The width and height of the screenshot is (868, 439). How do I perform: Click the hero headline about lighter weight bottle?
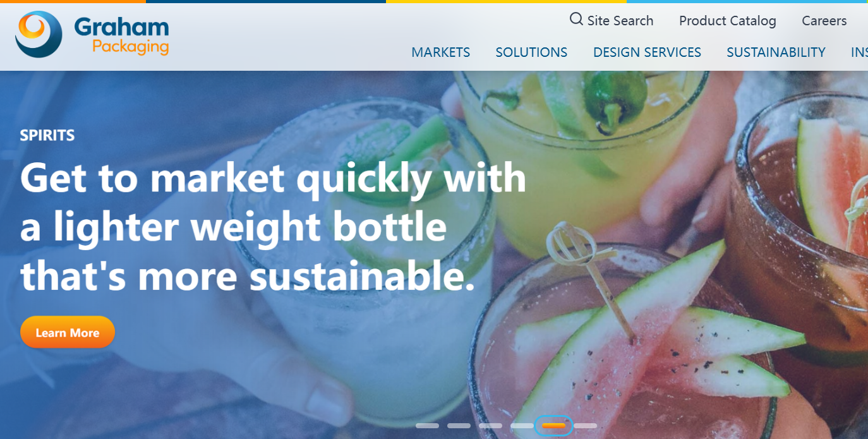273,227
